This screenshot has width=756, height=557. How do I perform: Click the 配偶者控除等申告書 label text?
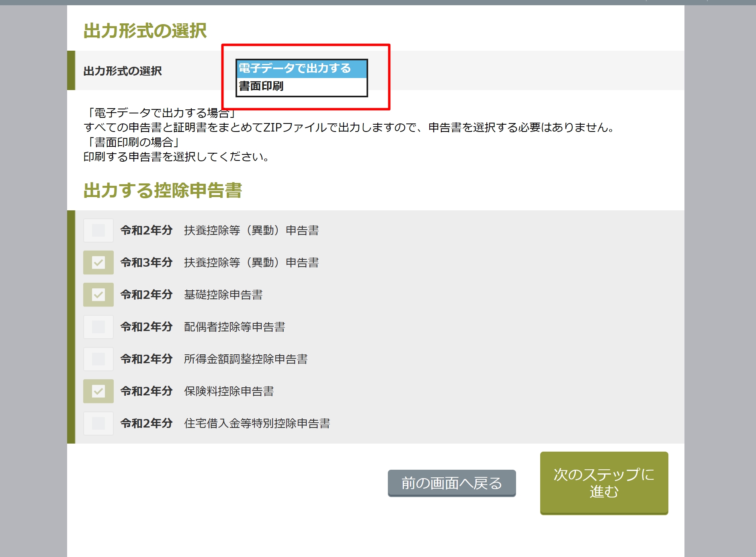(x=235, y=327)
